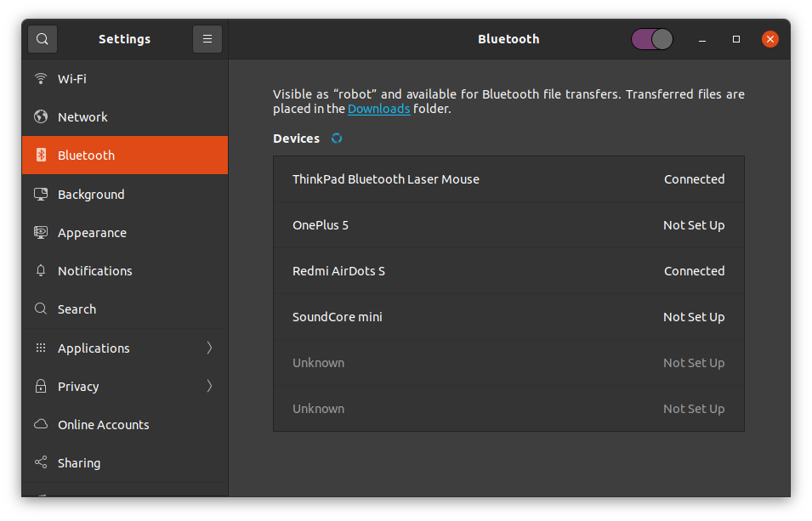Click the Search magnifier icon in the sidebar list

(41, 309)
